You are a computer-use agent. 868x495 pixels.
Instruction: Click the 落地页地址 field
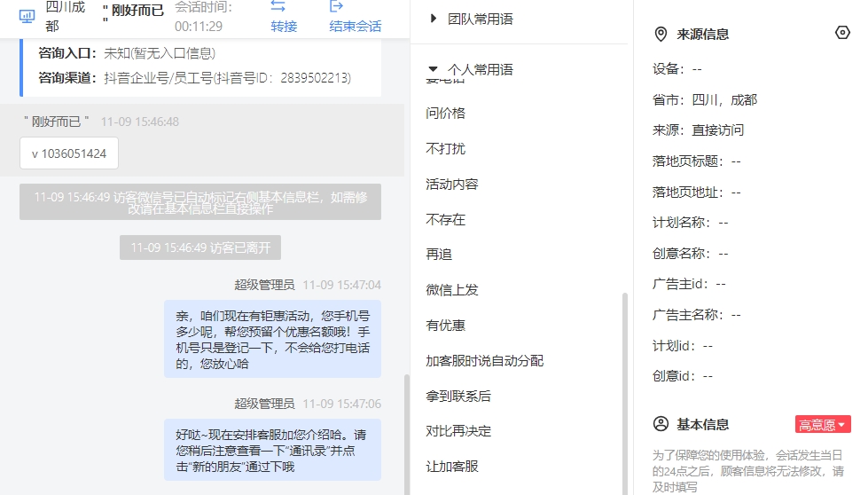(696, 192)
